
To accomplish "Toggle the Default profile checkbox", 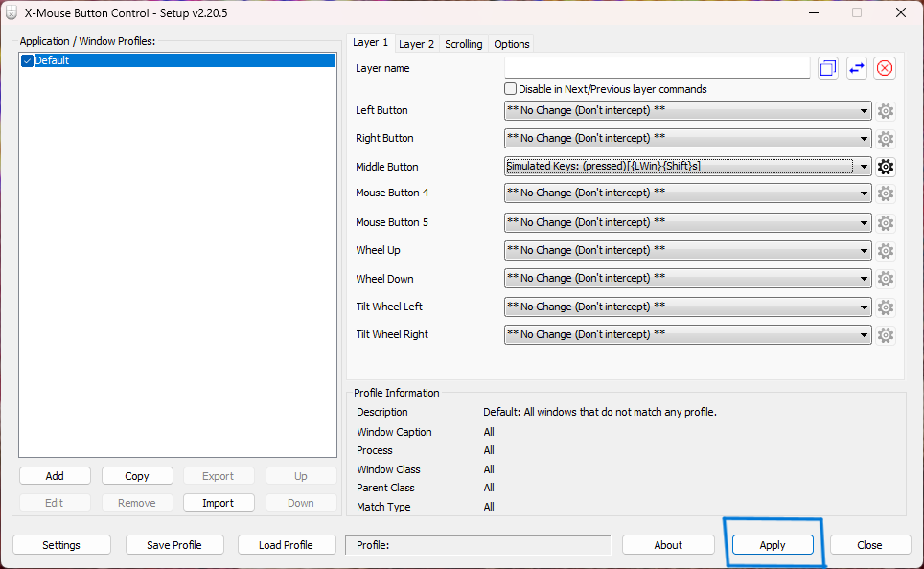I will click(27, 60).
